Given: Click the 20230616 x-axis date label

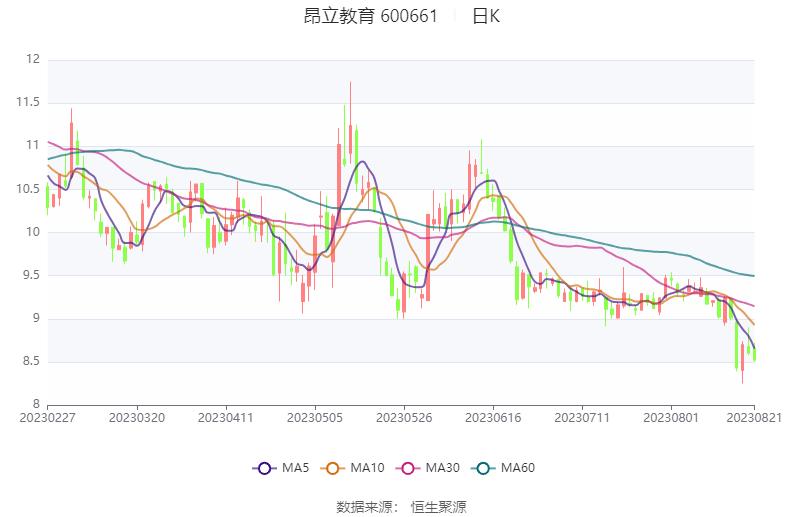Looking at the screenshot, I should coord(493,416).
